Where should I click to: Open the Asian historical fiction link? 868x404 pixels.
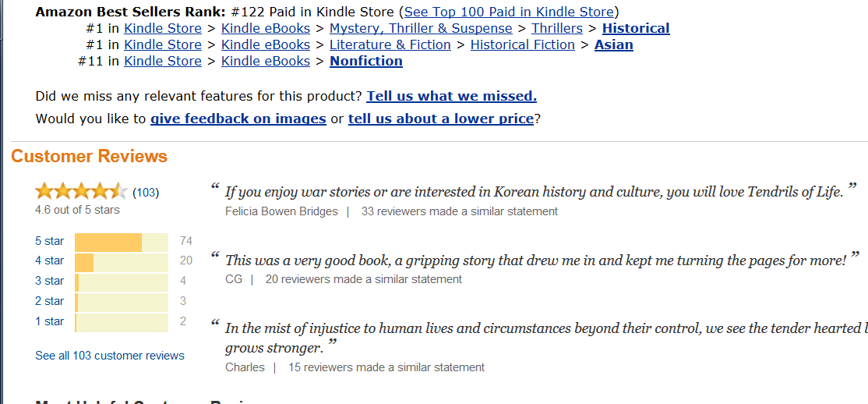[614, 45]
